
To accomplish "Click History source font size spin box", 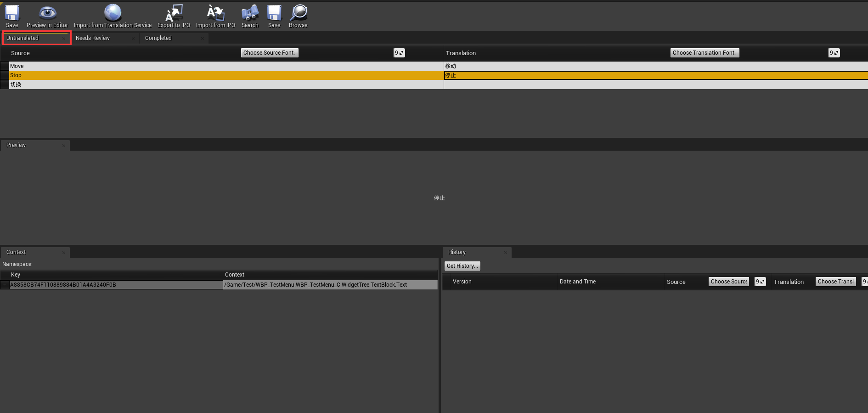I will 761,282.
